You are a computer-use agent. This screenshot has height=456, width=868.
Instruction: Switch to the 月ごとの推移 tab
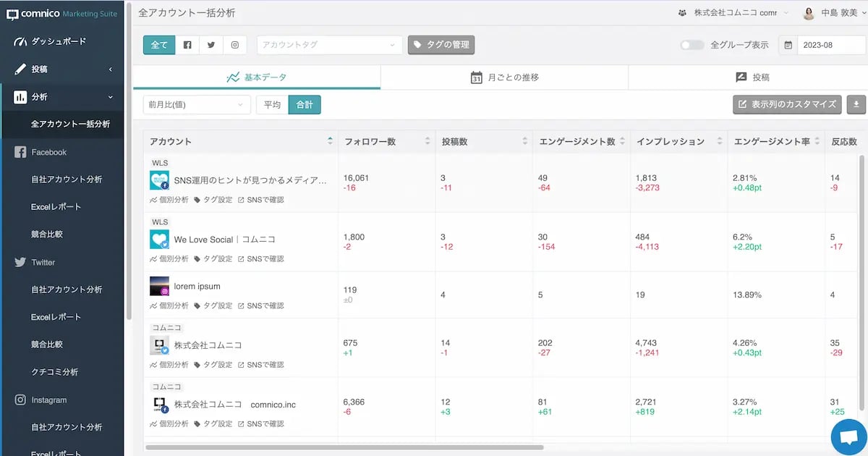point(504,77)
